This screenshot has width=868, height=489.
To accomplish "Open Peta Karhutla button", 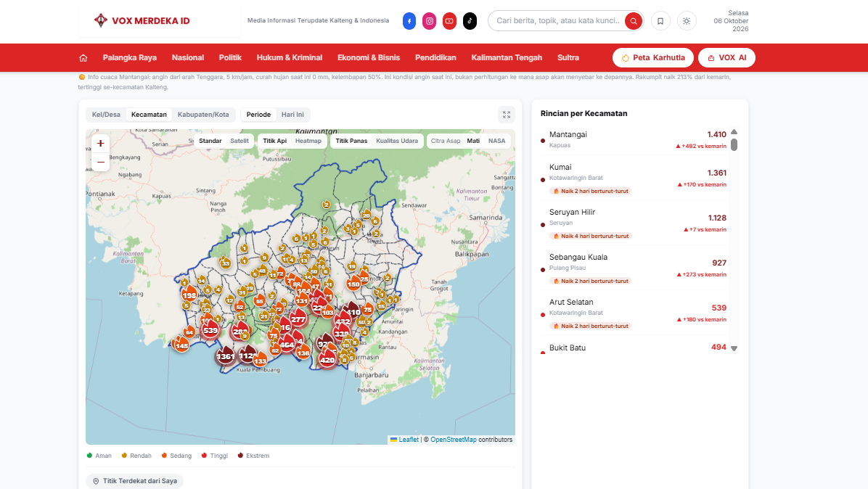I will [x=653, y=57].
